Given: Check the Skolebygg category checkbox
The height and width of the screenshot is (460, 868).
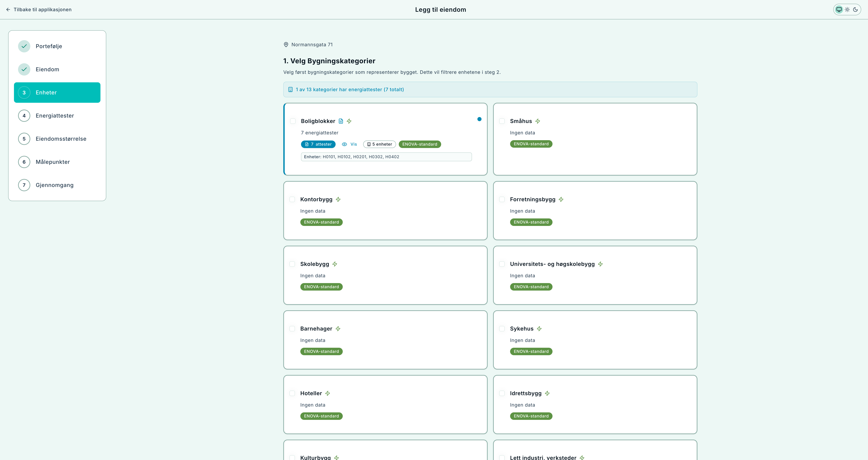Looking at the screenshot, I should tap(292, 264).
